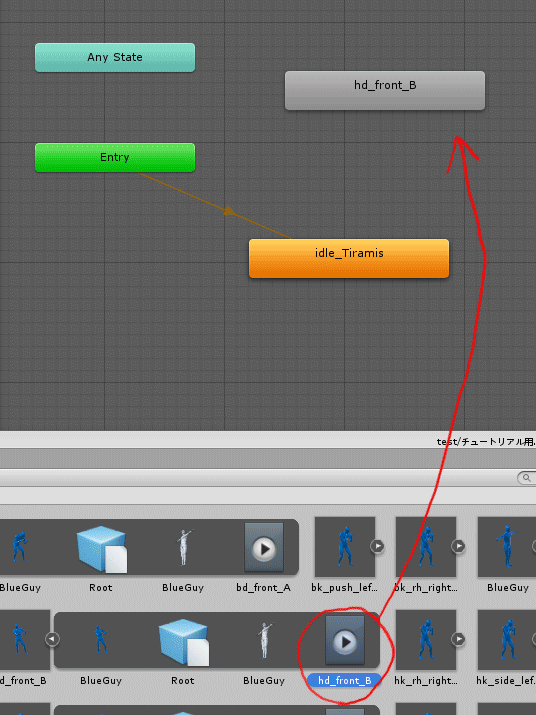
Task: Click the test/チュートリアル用 path text
Action: click(x=485, y=441)
